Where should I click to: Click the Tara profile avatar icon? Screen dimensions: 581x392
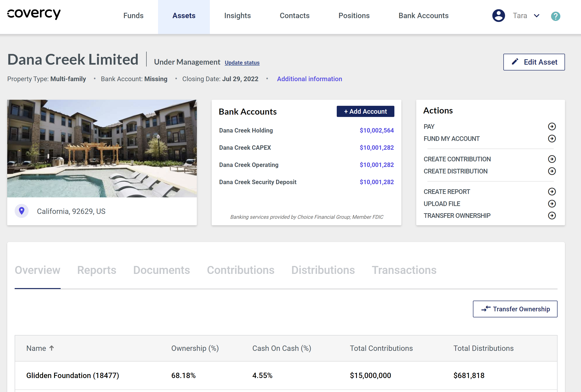(x=498, y=16)
